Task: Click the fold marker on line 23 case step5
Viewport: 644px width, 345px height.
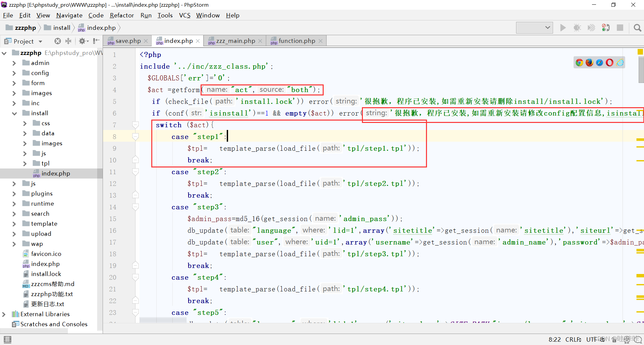Action: point(136,313)
